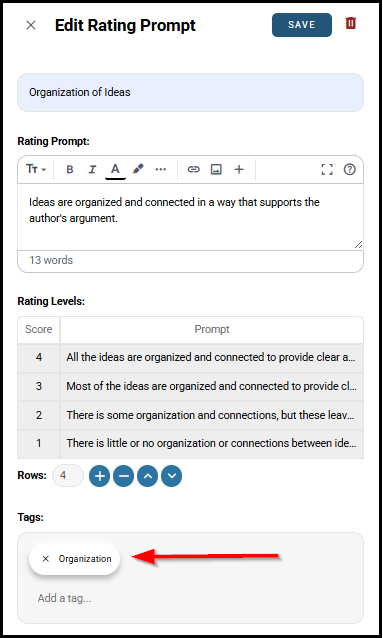Move rating row up
This screenshot has width=383, height=638.
pyautogui.click(x=148, y=476)
